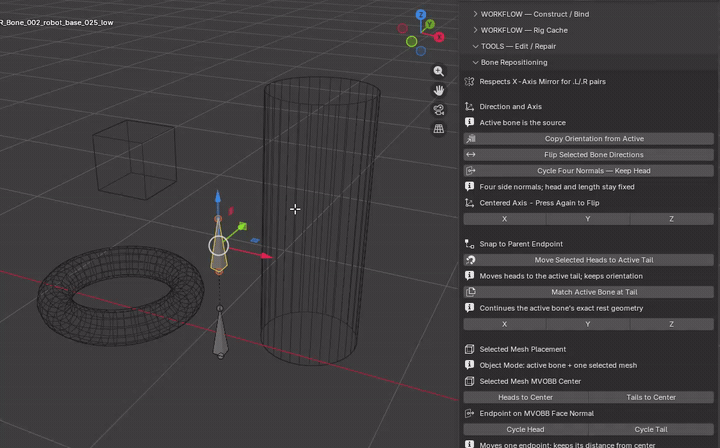Click the blue plane handle of move gizmo
Viewport: 720px width, 448px height.
pos(255,240)
